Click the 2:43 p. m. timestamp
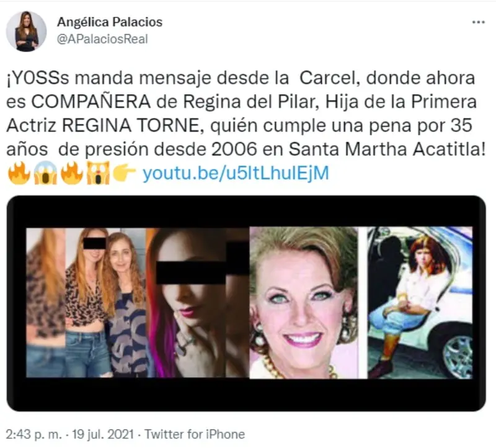This screenshot has height=448, width=496. pos(34,434)
